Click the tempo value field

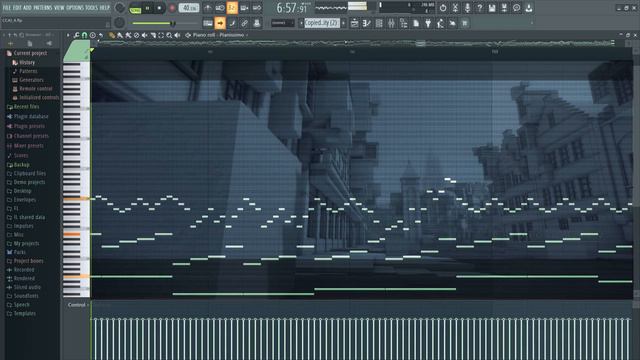[x=189, y=8]
